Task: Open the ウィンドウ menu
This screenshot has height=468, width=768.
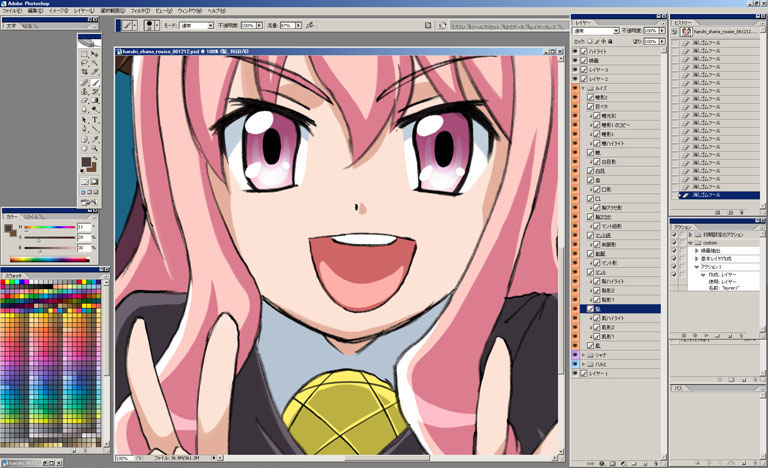Action: (x=190, y=10)
